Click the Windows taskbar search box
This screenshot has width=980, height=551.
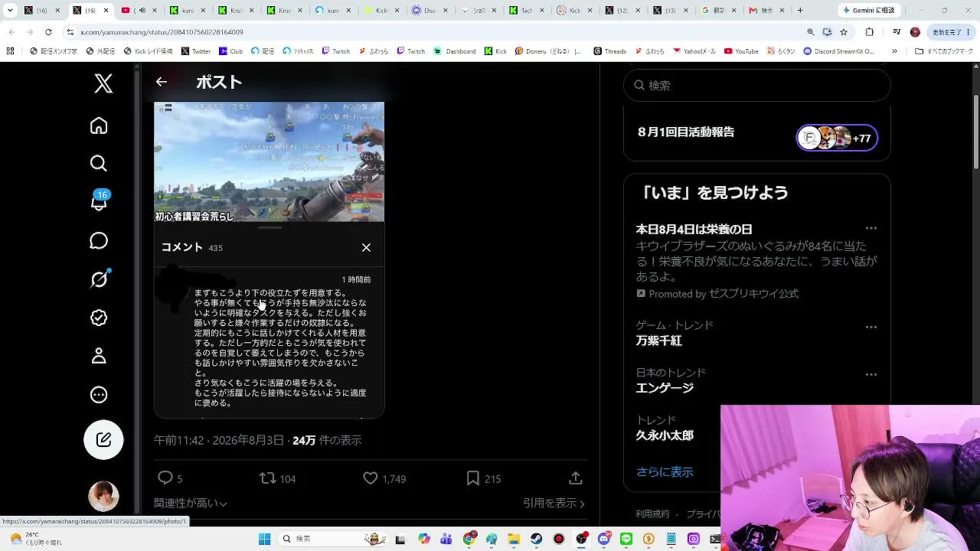333,539
